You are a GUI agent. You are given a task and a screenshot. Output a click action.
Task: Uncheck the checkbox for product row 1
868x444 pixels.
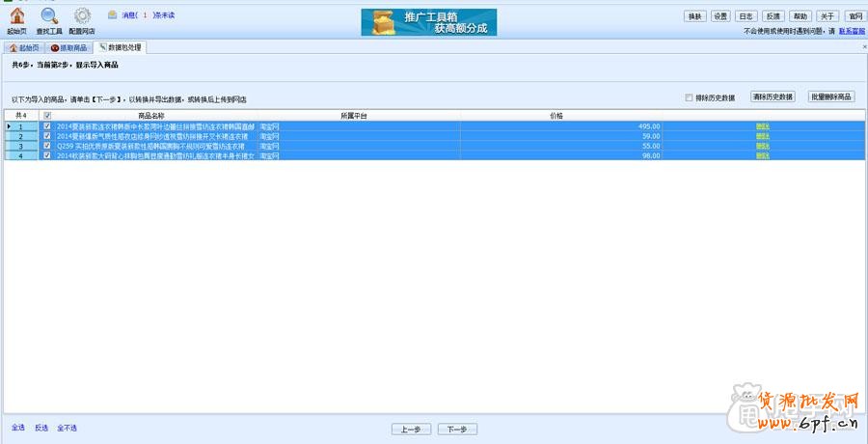(x=47, y=126)
